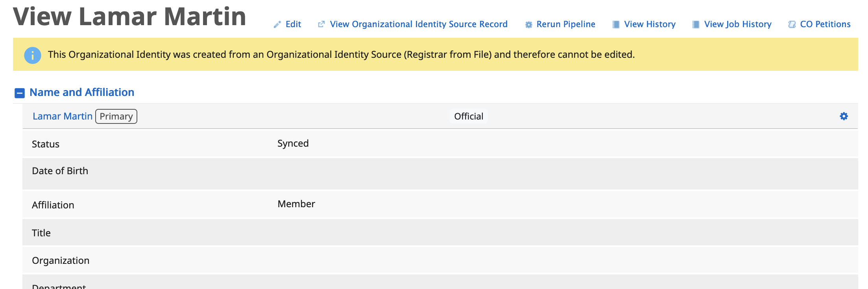Click the Synced status value

(293, 144)
